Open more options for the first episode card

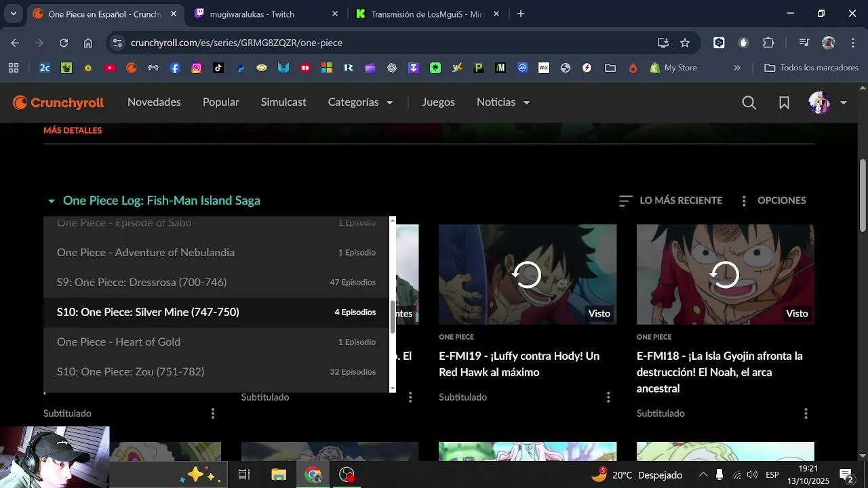click(213, 413)
